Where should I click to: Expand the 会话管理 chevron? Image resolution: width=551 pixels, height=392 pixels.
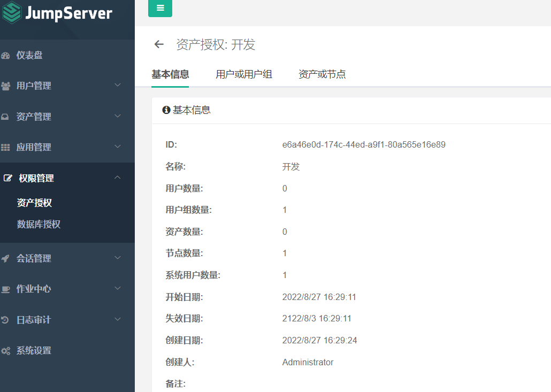pyautogui.click(x=118, y=258)
